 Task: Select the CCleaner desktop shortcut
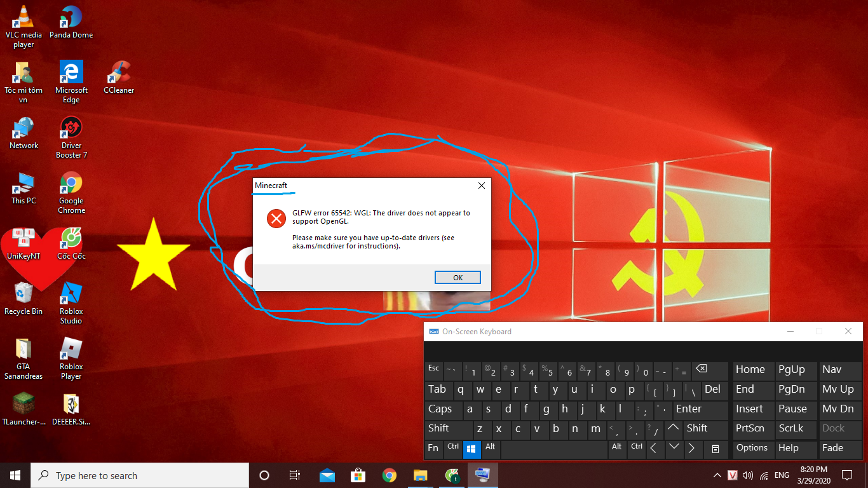coord(119,78)
